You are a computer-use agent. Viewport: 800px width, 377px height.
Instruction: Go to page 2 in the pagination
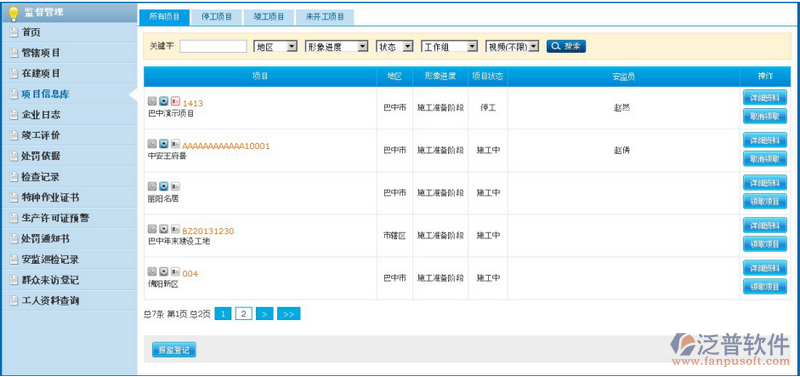pyautogui.click(x=244, y=314)
